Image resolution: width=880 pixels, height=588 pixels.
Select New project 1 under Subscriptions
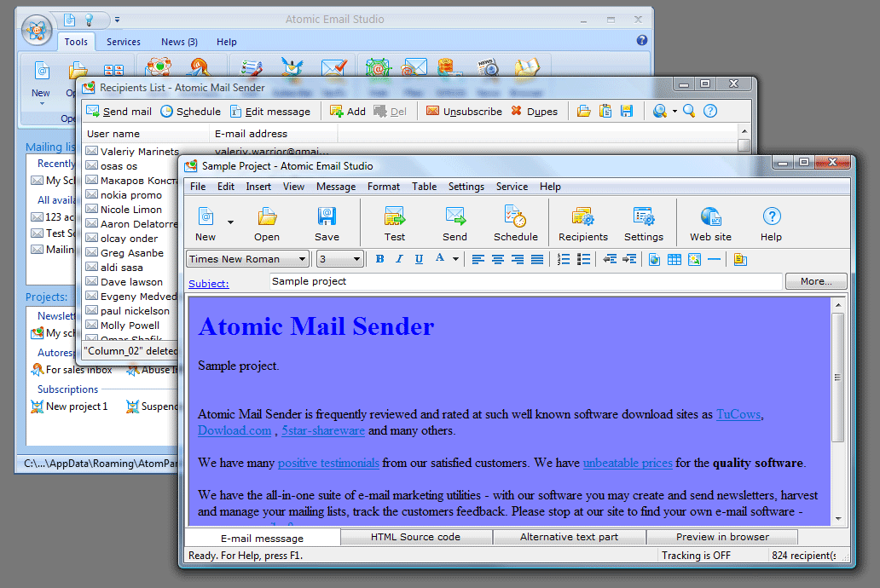pos(69,406)
